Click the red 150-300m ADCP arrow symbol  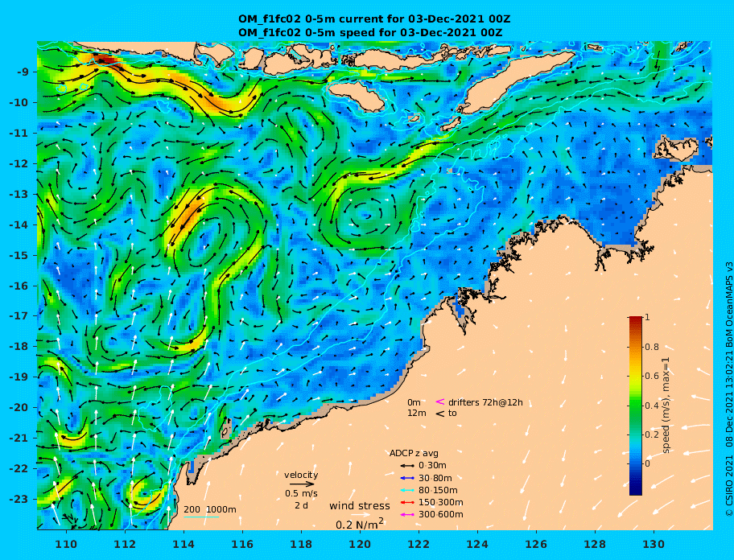pyautogui.click(x=407, y=502)
